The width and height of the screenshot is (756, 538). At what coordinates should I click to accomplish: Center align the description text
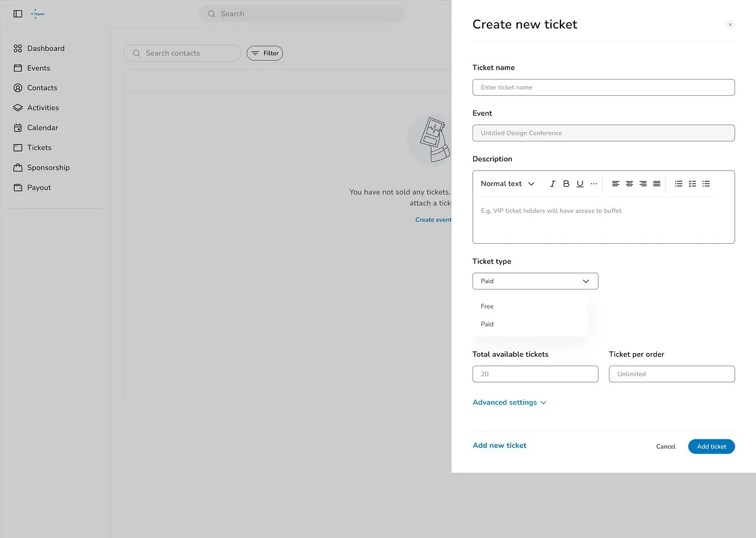pyautogui.click(x=629, y=184)
